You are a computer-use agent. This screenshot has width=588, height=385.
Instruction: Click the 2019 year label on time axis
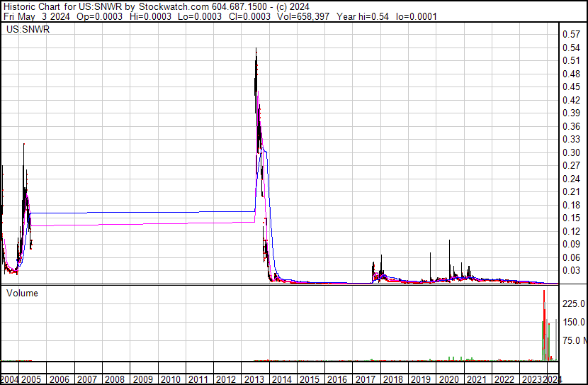[421, 380]
